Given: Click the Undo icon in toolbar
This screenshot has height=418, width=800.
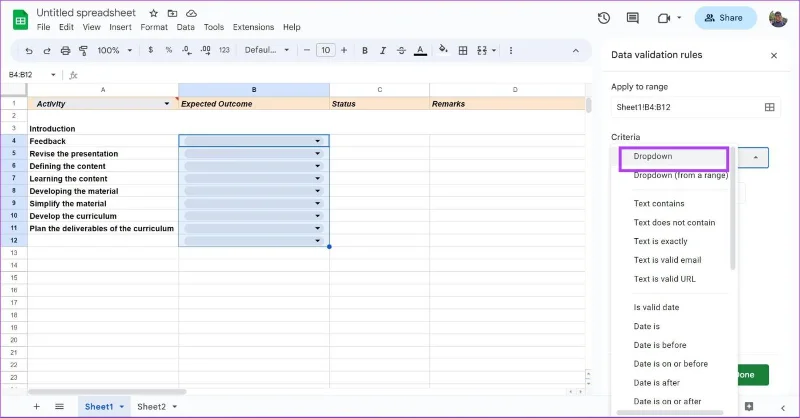Looking at the screenshot, I should point(29,51).
